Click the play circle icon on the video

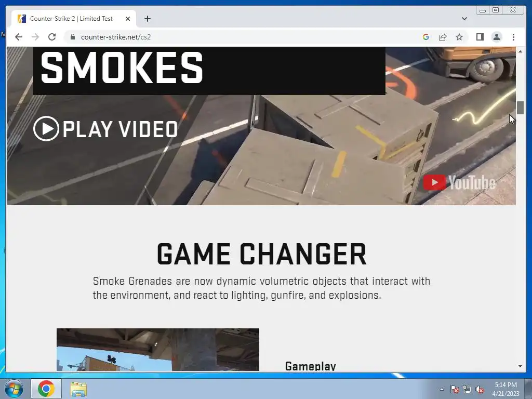coord(46,129)
